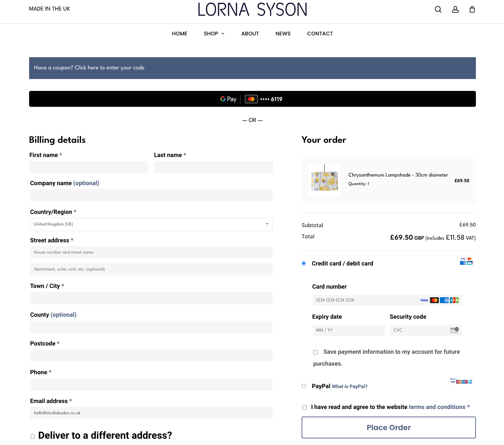
Task: Tick the save payment information checkbox
Action: coord(315,352)
